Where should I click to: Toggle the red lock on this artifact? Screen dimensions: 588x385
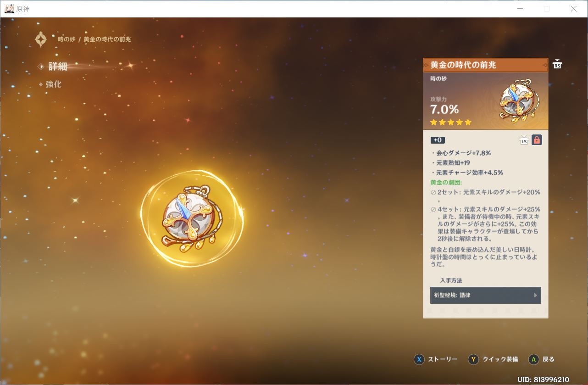click(537, 140)
